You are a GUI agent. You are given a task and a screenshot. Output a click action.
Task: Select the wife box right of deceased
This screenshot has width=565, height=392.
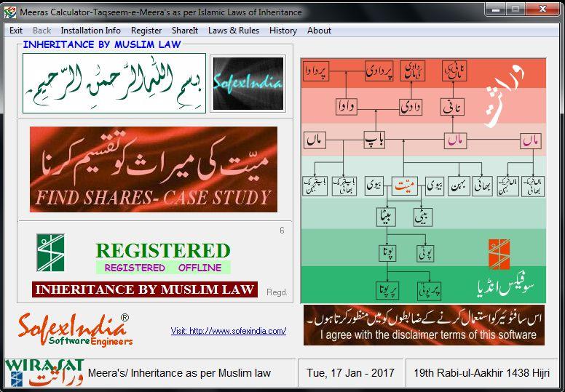(435, 186)
